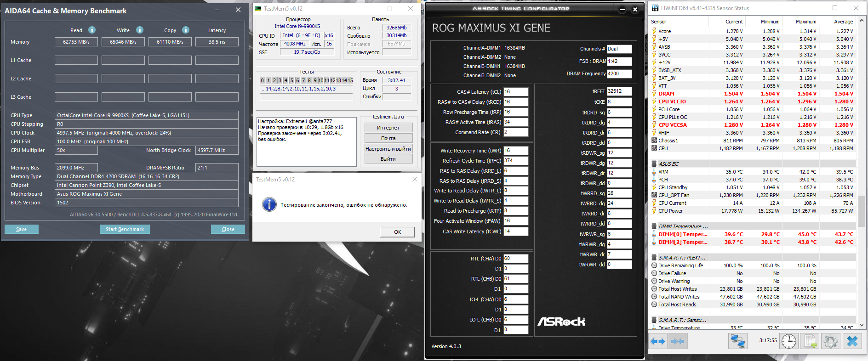Click the Memory Read field 62753 MB/s
This screenshot has height=361, width=868.
[76, 42]
